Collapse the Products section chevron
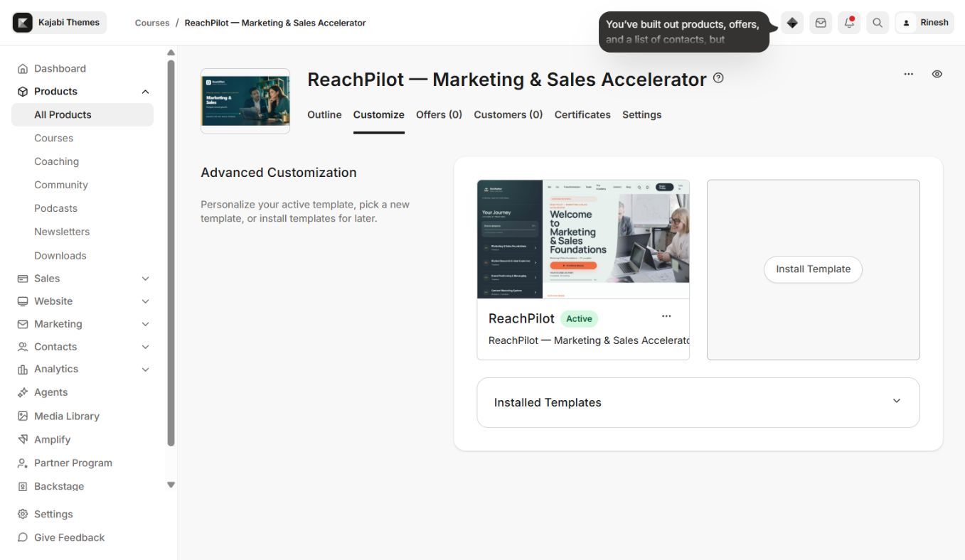 145,92
